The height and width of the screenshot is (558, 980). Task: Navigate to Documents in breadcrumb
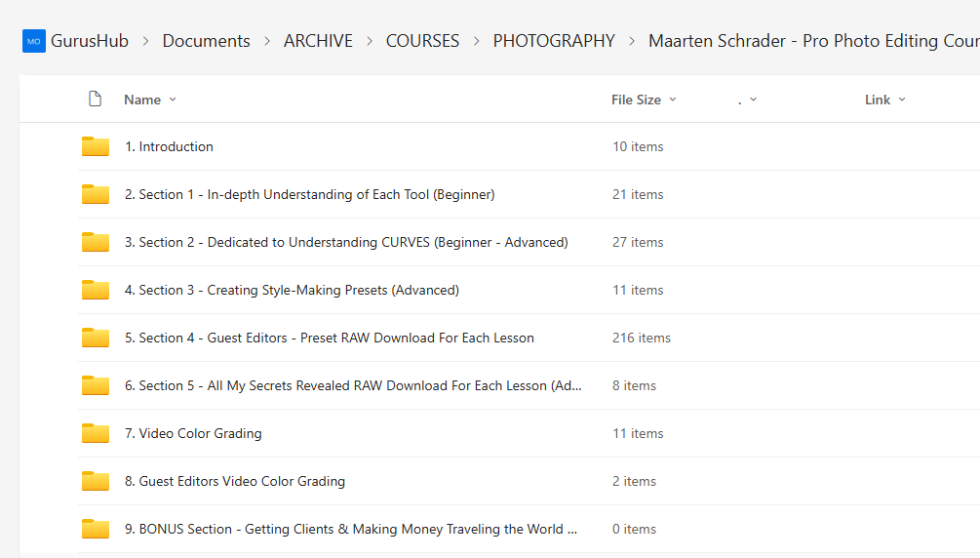206,41
